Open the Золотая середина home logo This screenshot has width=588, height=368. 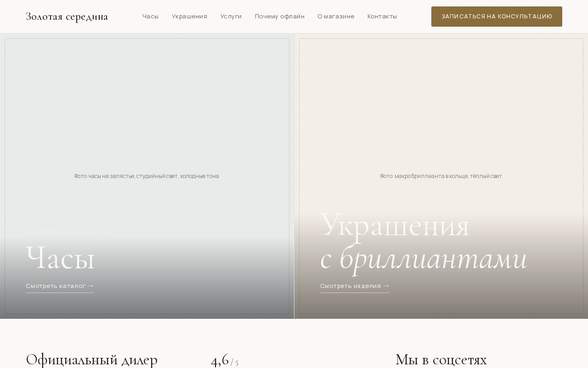[x=67, y=17]
